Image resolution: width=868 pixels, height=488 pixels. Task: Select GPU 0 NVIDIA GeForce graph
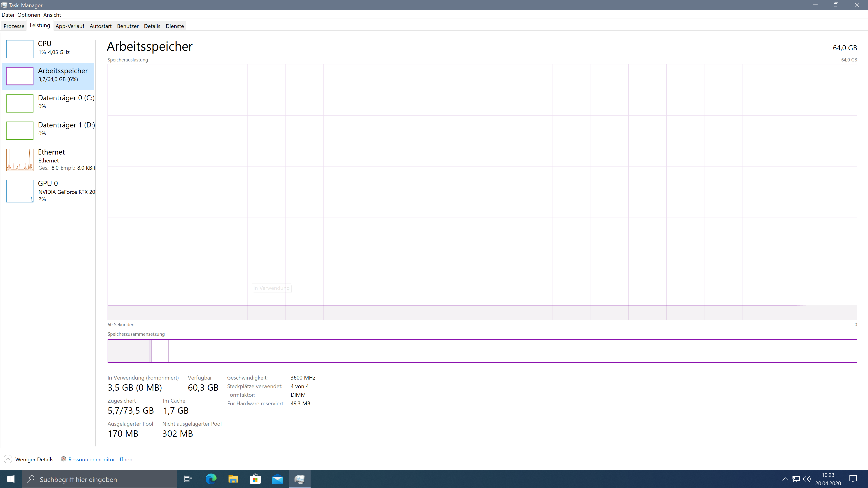click(x=49, y=191)
